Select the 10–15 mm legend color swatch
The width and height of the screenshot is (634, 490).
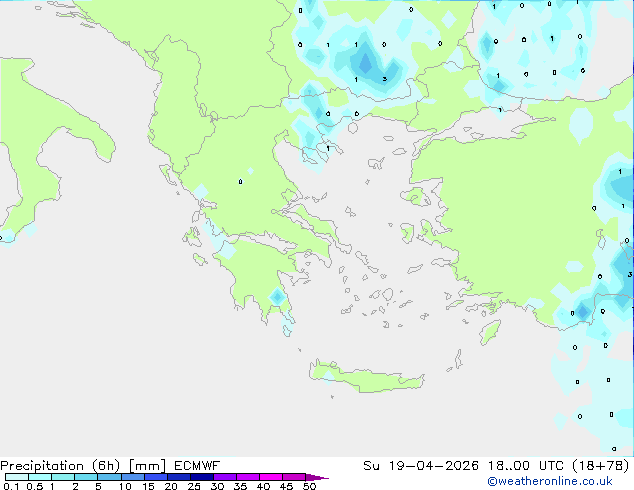[x=132, y=477]
